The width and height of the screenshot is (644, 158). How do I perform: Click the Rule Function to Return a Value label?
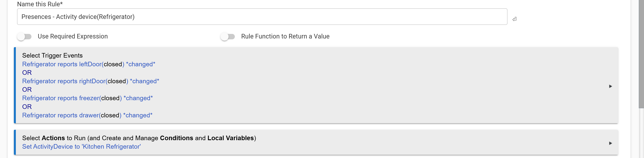(285, 37)
